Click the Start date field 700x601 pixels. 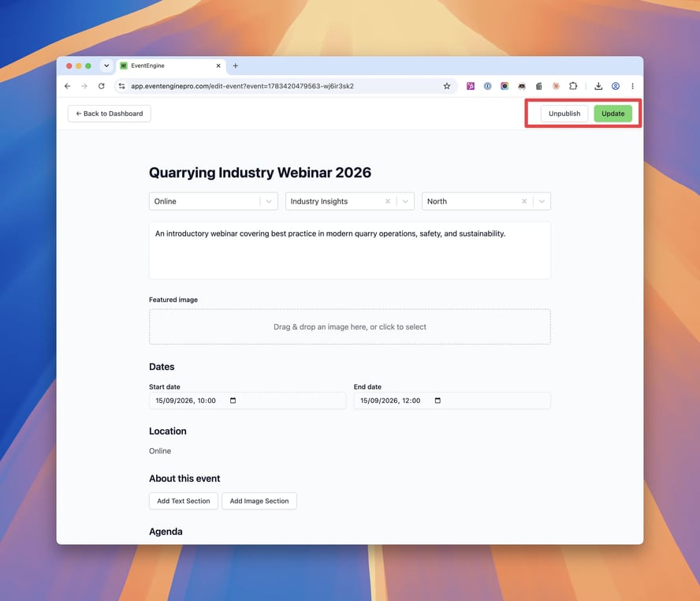tap(248, 401)
